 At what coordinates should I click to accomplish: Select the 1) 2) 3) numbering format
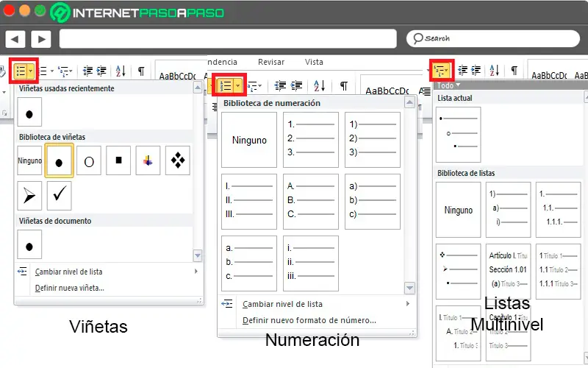pos(373,140)
